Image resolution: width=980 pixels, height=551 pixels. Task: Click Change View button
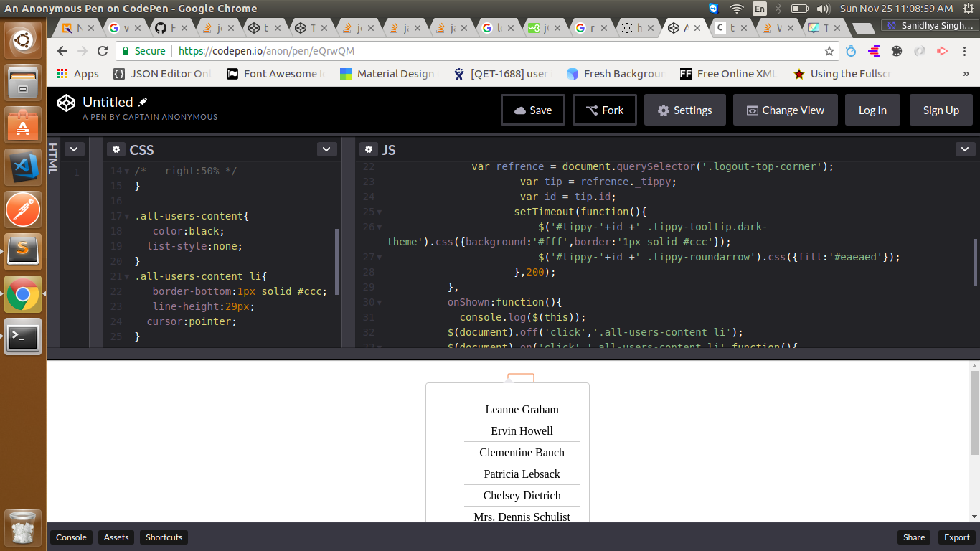(x=785, y=110)
